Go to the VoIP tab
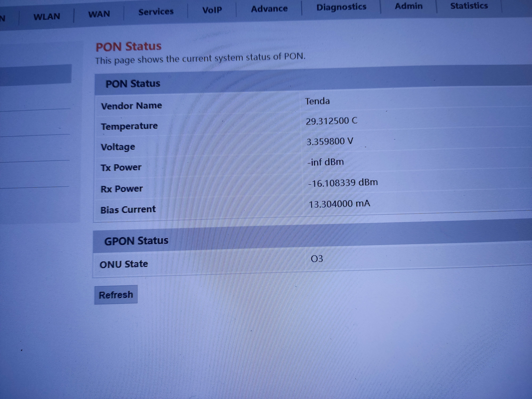Image resolution: width=532 pixels, height=399 pixels. coord(212,10)
